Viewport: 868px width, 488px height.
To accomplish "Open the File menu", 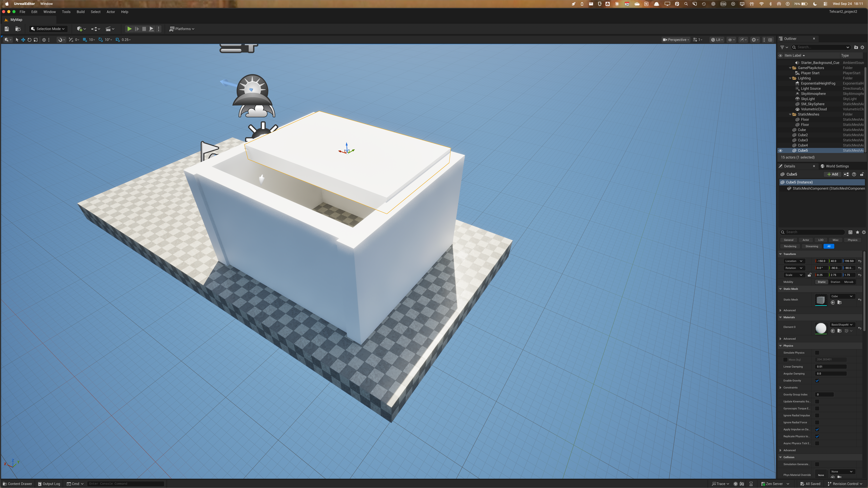I will [x=22, y=12].
